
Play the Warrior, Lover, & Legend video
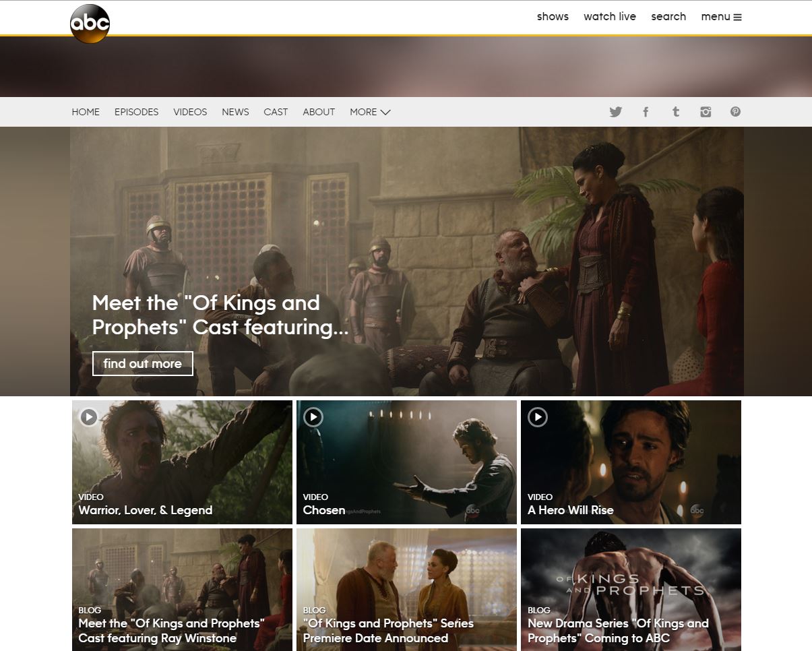pos(89,417)
